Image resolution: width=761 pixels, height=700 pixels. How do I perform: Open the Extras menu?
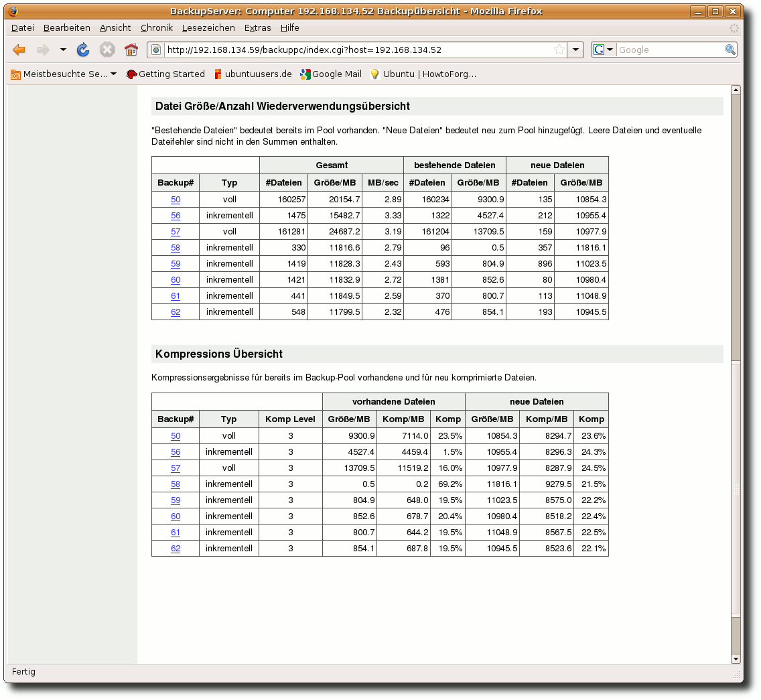click(x=258, y=27)
